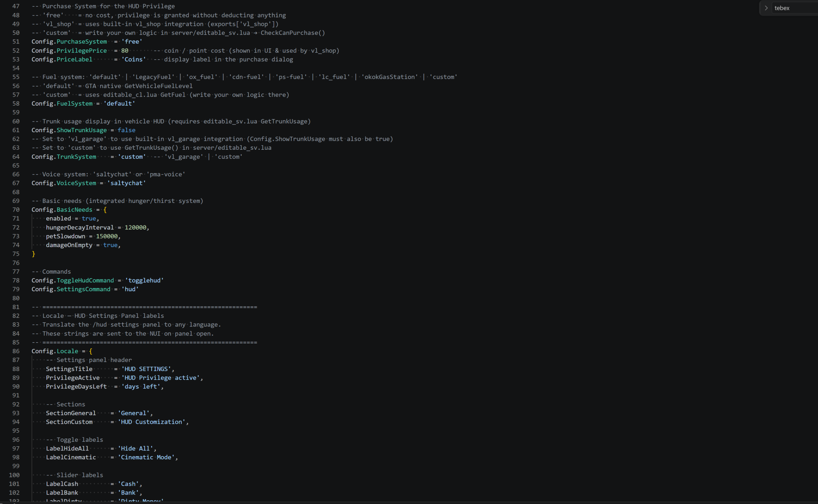The height and width of the screenshot is (504, 818).
Task: Click the hungerDecayInterval value 120000
Action: [x=135, y=227]
